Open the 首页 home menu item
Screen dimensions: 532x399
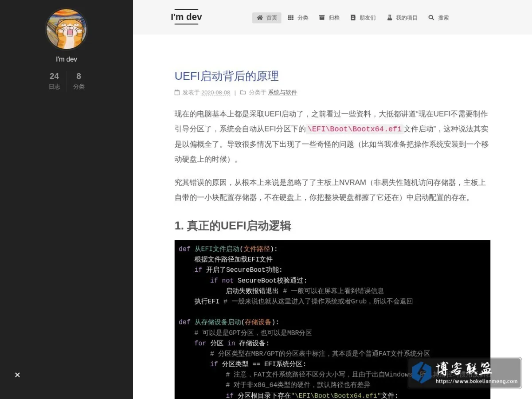[267, 18]
